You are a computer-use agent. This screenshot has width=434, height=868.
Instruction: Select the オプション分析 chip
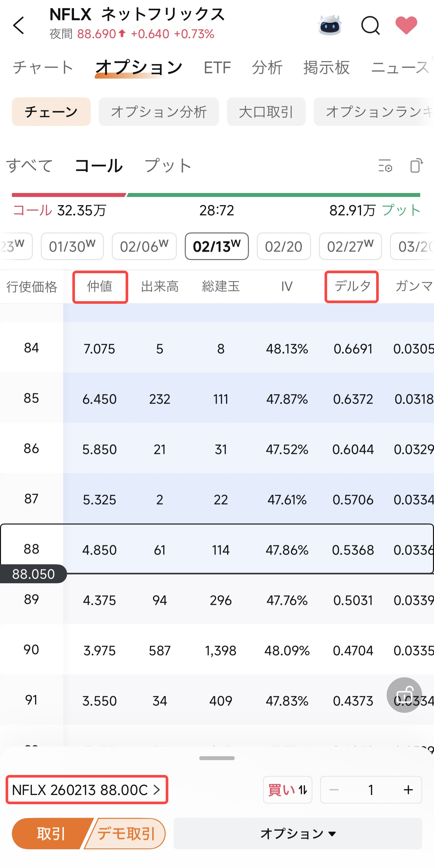click(159, 111)
